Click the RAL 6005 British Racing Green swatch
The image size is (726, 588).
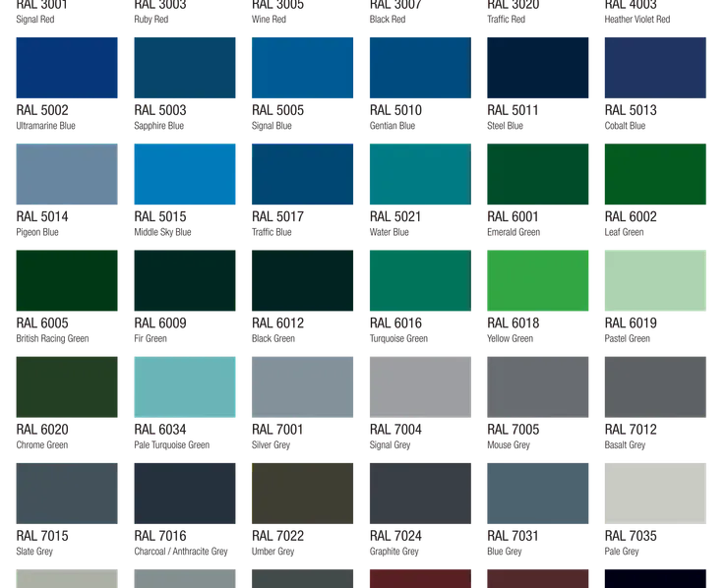67,280
